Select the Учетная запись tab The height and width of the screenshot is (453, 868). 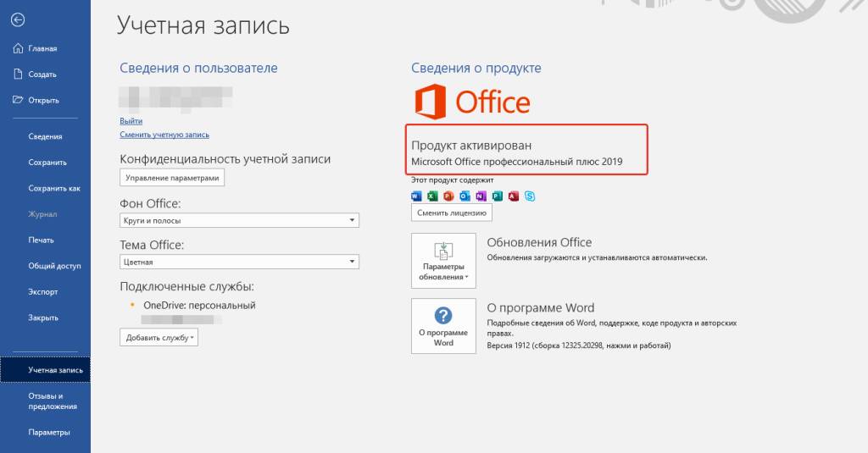coord(45,370)
